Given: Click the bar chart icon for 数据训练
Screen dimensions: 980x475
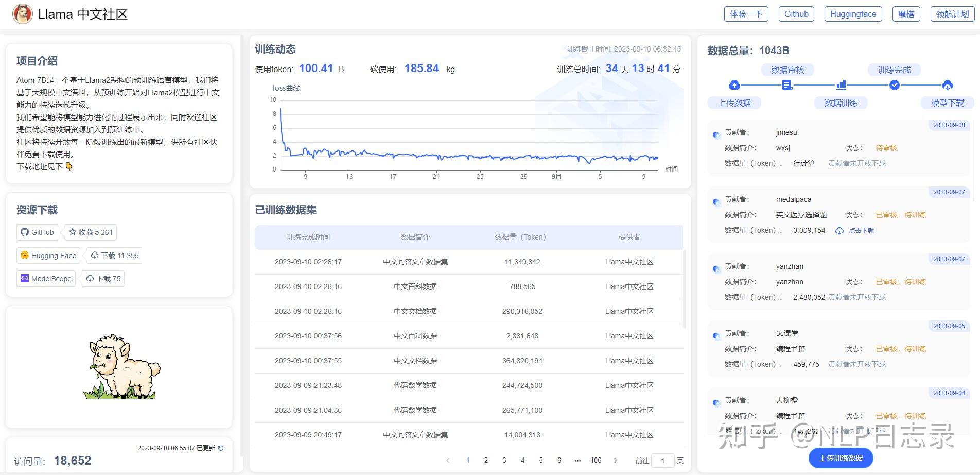Looking at the screenshot, I should click(841, 85).
